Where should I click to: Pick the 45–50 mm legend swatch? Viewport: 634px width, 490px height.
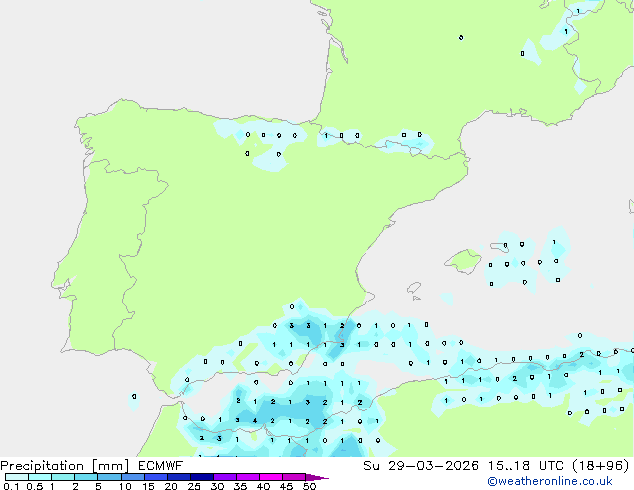294,477
